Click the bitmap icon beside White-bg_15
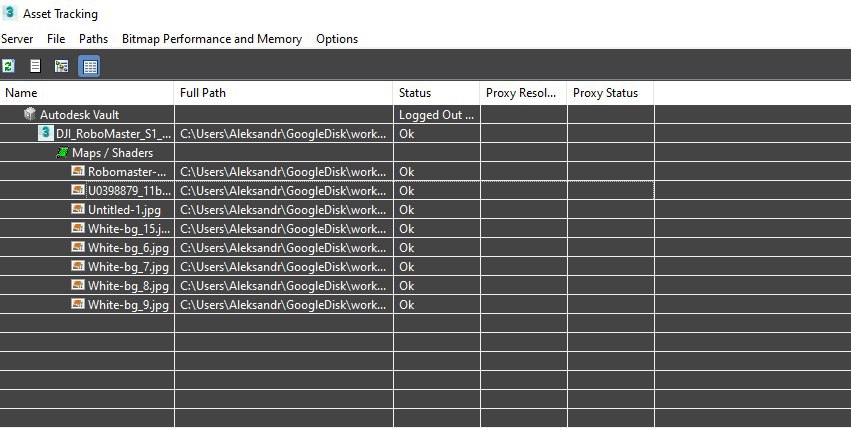This screenshot has width=851, height=428. 78,228
